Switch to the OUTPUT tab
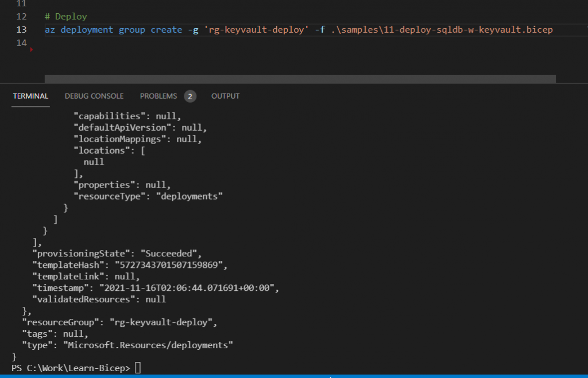Image resolution: width=588 pixels, height=378 pixels. click(225, 96)
